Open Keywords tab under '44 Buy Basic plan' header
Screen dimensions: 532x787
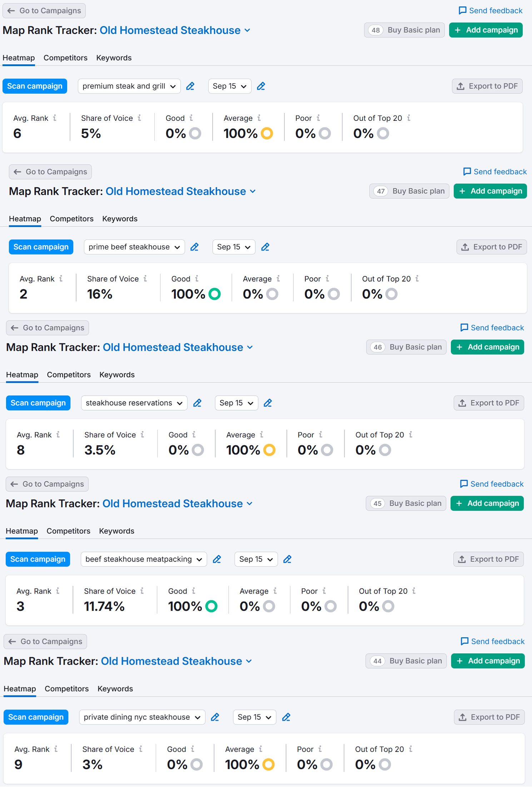(x=115, y=689)
